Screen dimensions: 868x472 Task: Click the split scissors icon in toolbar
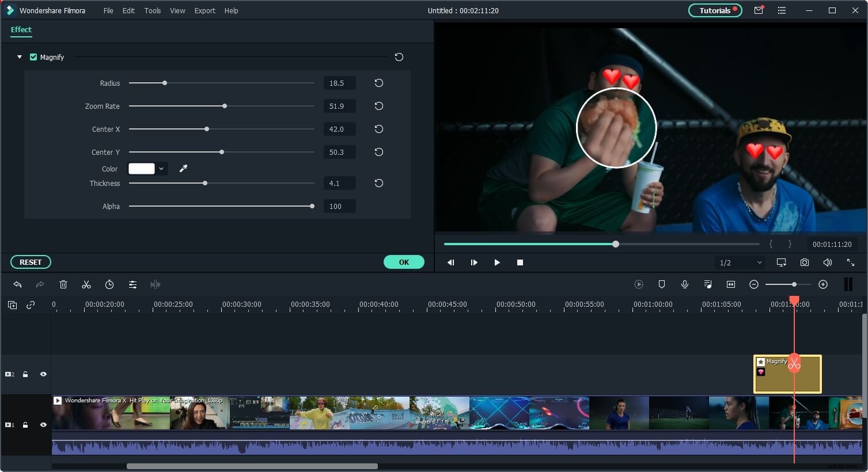[86, 284]
